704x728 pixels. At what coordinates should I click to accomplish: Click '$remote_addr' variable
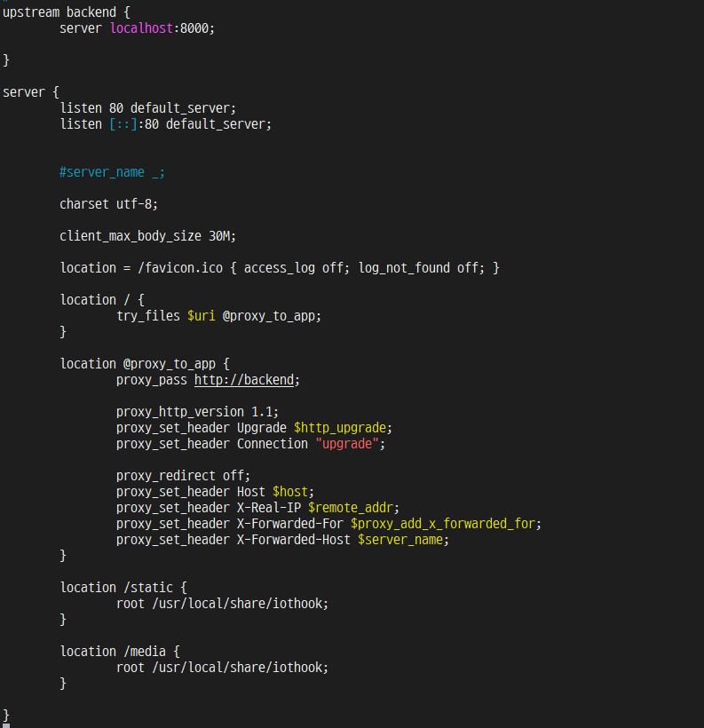351,508
